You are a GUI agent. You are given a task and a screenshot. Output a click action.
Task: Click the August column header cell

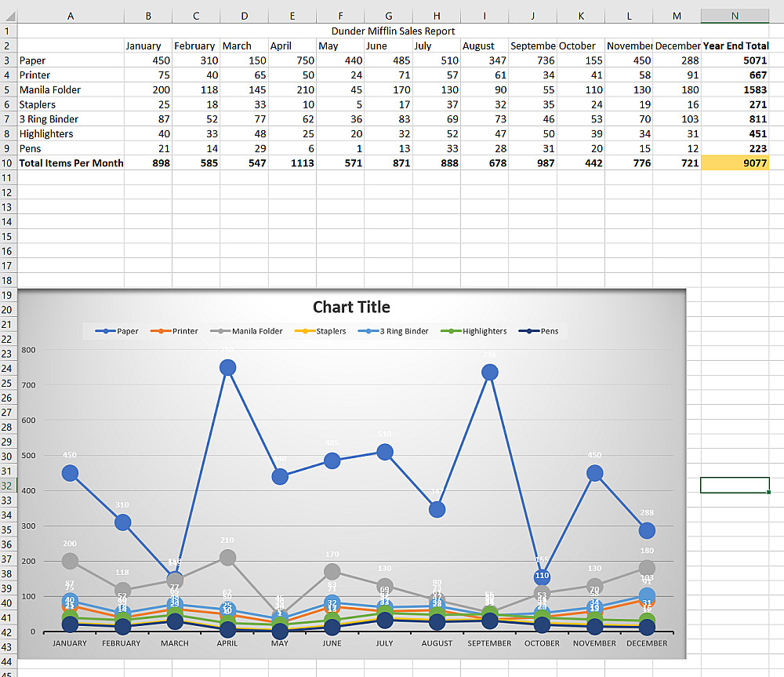(485, 45)
